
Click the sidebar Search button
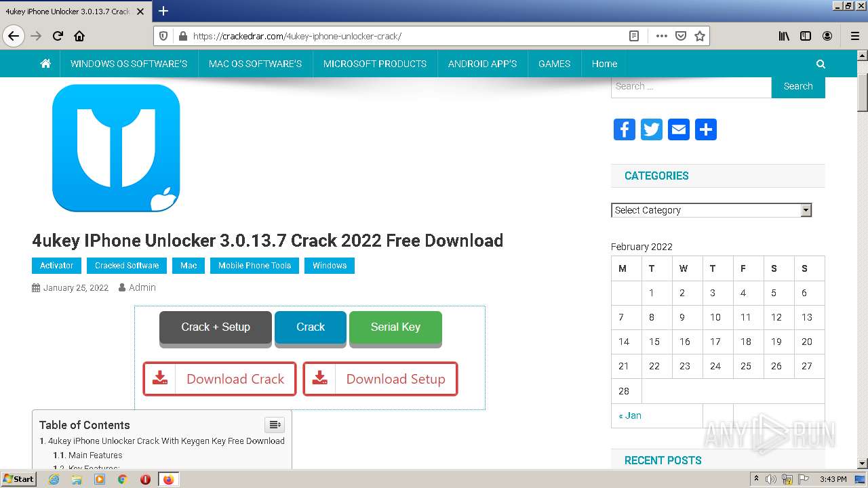[798, 87]
